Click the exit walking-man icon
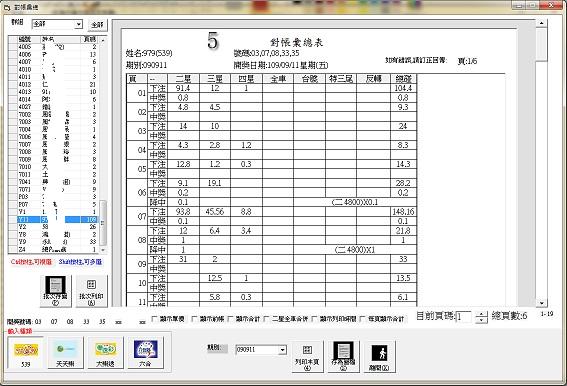This screenshot has height=386, width=567. [x=380, y=356]
